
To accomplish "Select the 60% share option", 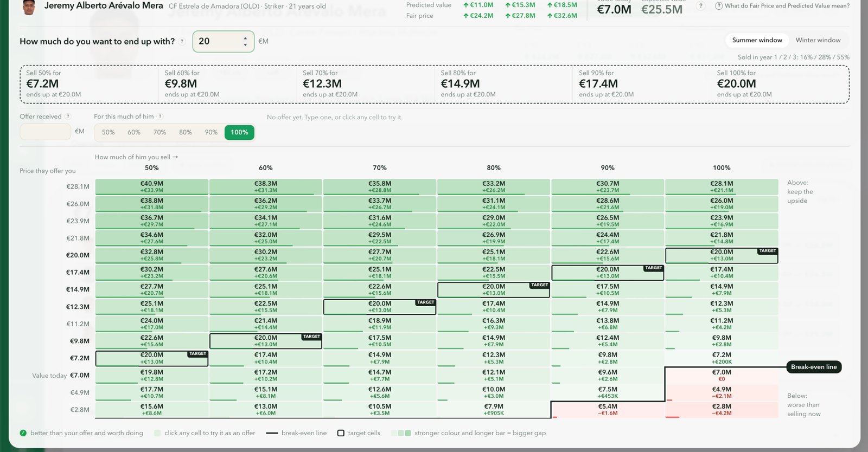I will (x=134, y=132).
